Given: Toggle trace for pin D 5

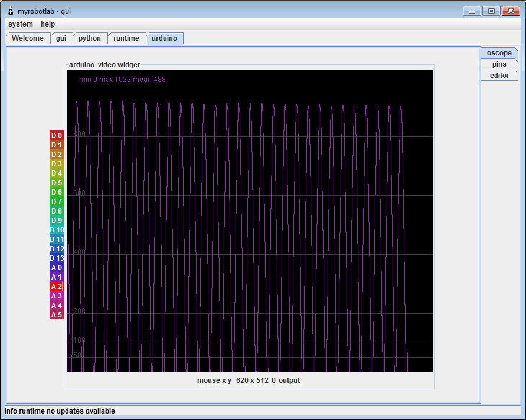Looking at the screenshot, I should 57,183.
